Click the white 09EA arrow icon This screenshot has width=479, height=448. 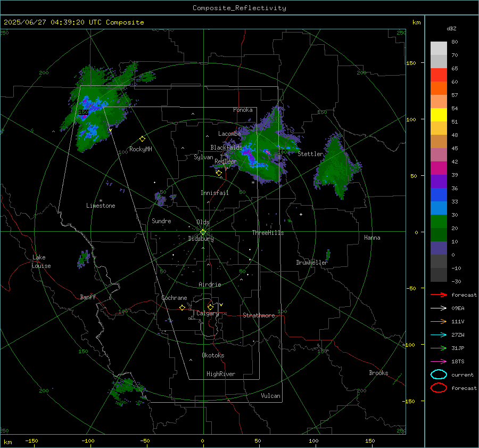(x=439, y=308)
